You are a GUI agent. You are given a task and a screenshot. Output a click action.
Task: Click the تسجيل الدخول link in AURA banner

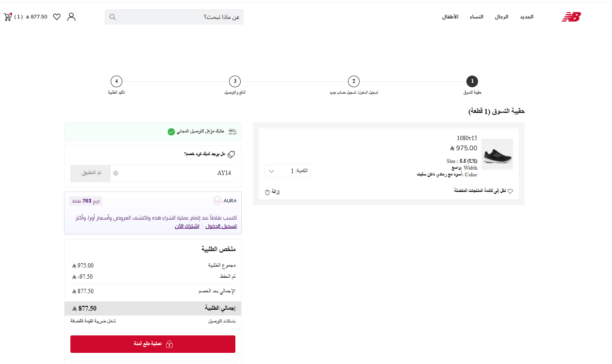coord(221,226)
